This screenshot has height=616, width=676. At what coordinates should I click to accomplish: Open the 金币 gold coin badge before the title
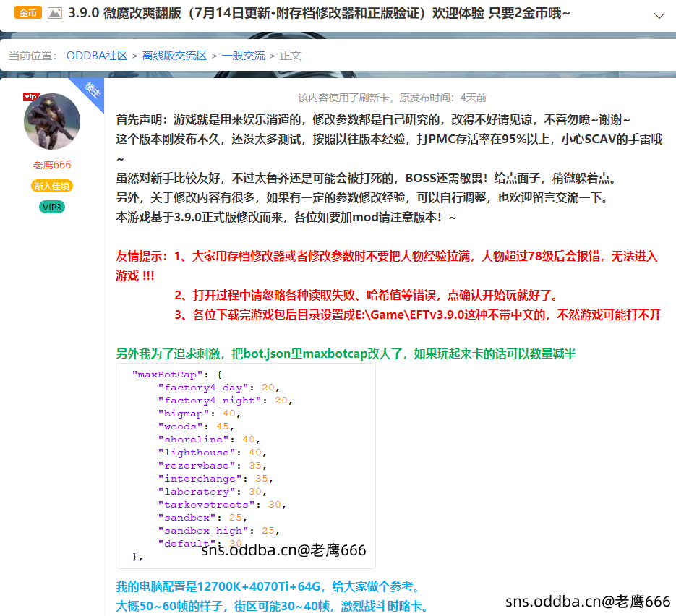point(27,12)
